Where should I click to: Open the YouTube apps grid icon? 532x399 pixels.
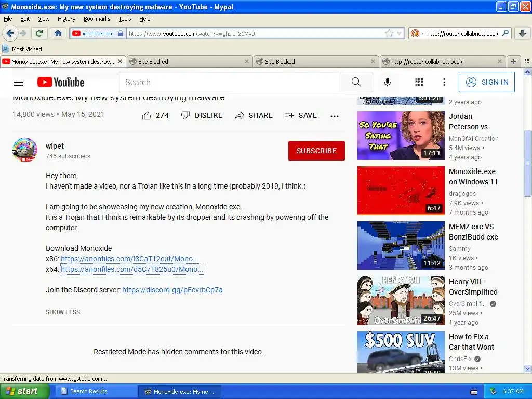click(x=419, y=82)
